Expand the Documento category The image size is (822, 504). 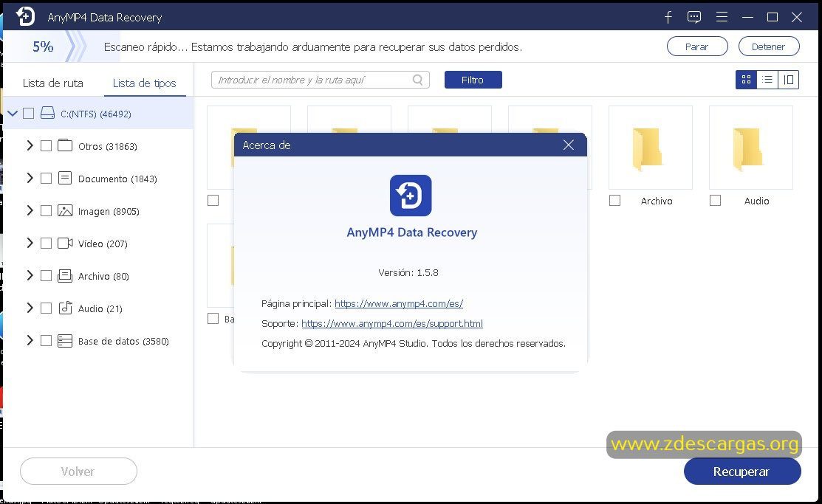(x=30, y=178)
